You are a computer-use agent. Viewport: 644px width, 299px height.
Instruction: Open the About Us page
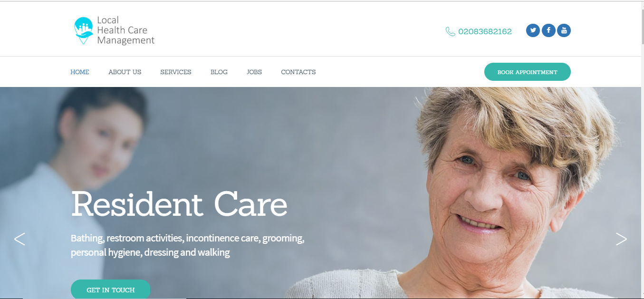tap(125, 72)
